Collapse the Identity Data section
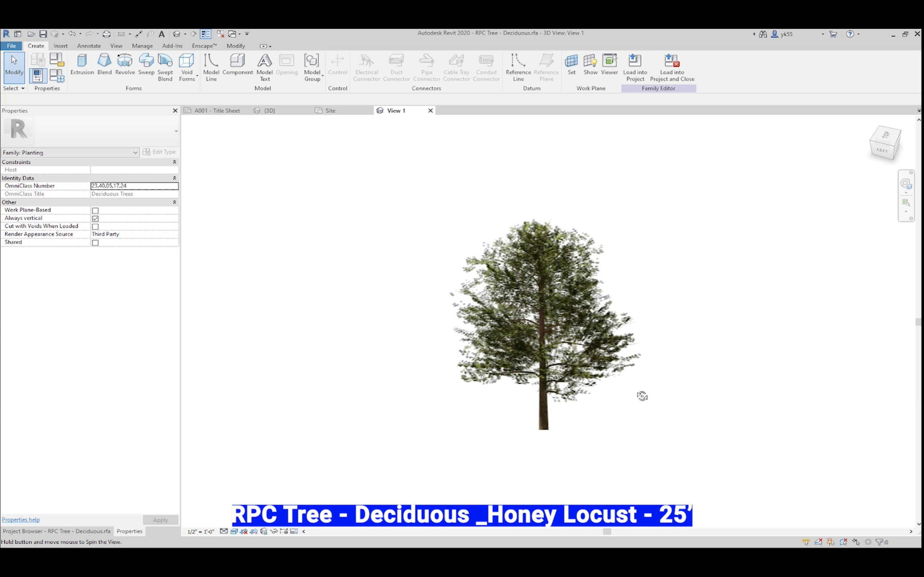This screenshot has width=924, height=577. 175,178
